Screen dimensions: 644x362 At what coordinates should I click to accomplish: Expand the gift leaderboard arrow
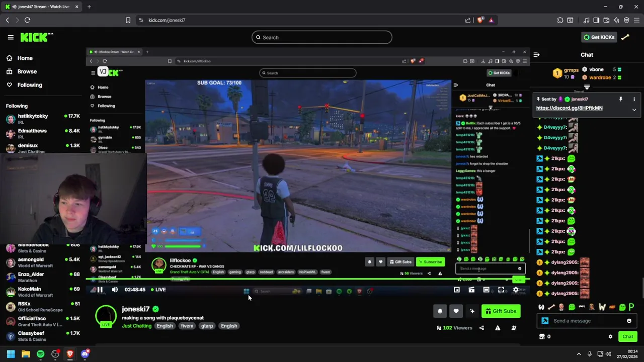click(587, 87)
